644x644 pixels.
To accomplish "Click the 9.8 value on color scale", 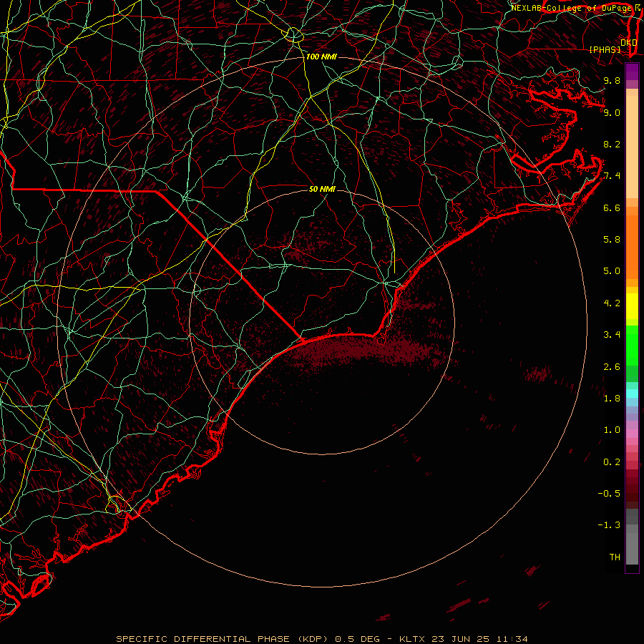I will (x=612, y=80).
